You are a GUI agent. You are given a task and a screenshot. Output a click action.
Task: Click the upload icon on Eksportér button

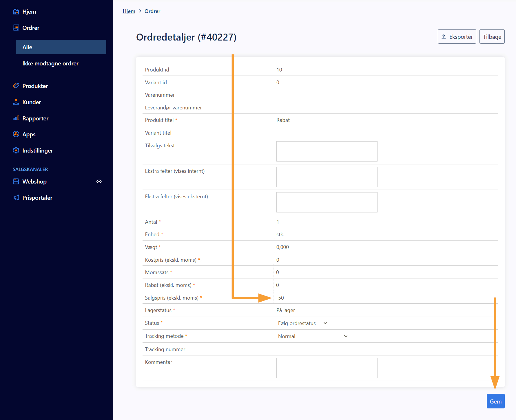(x=444, y=36)
